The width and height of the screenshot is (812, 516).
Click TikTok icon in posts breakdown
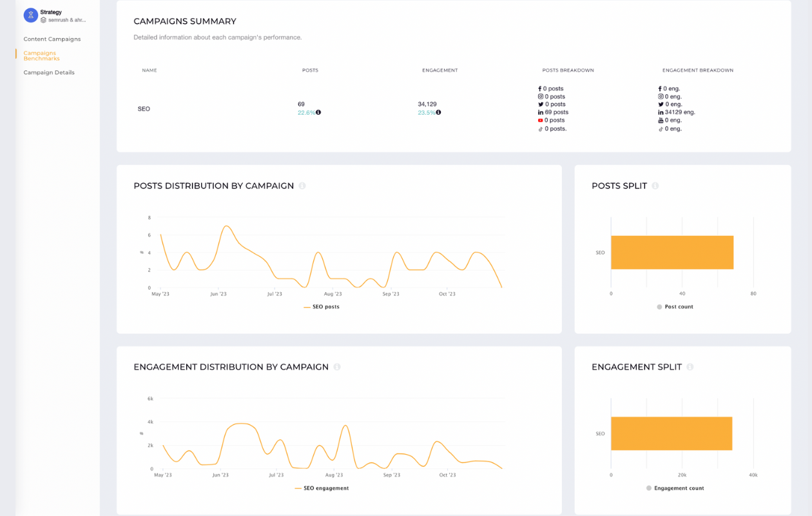541,129
